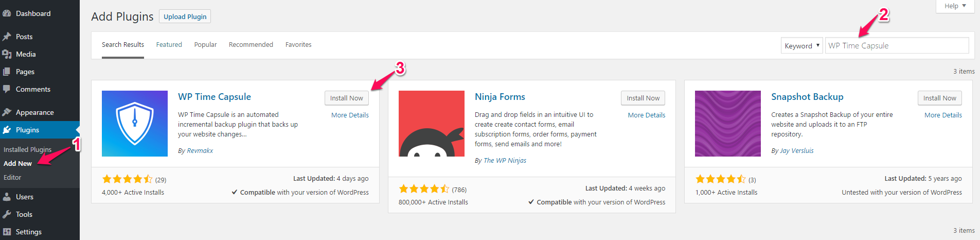View More Details for Snapshot Backup
Viewport: 980px width, 240px height.
[943, 115]
